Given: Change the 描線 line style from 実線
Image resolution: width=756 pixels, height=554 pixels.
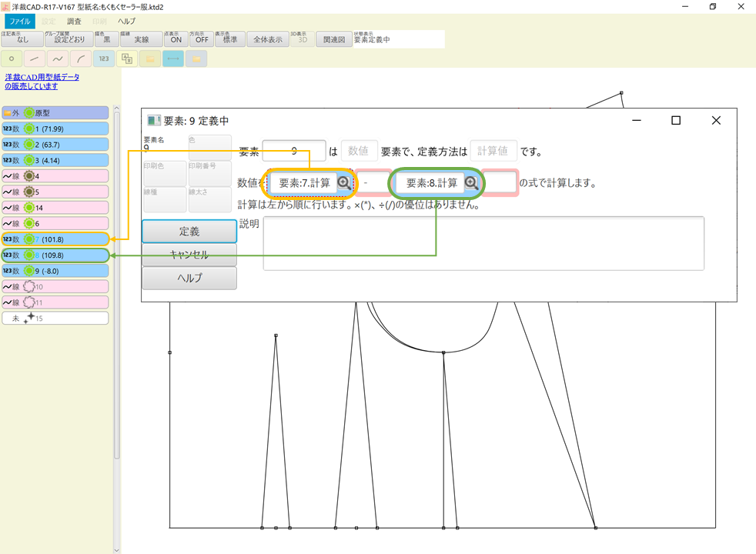Looking at the screenshot, I should tap(141, 38).
